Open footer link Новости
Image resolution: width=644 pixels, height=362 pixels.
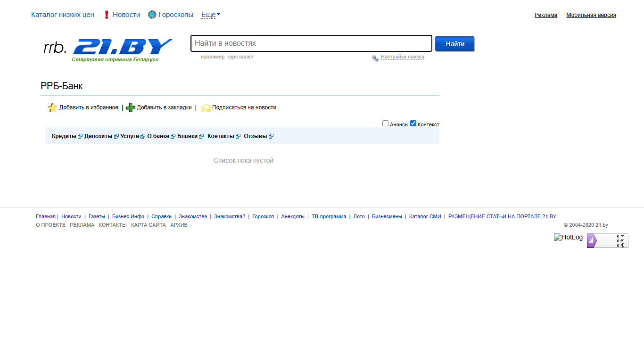[x=71, y=217]
